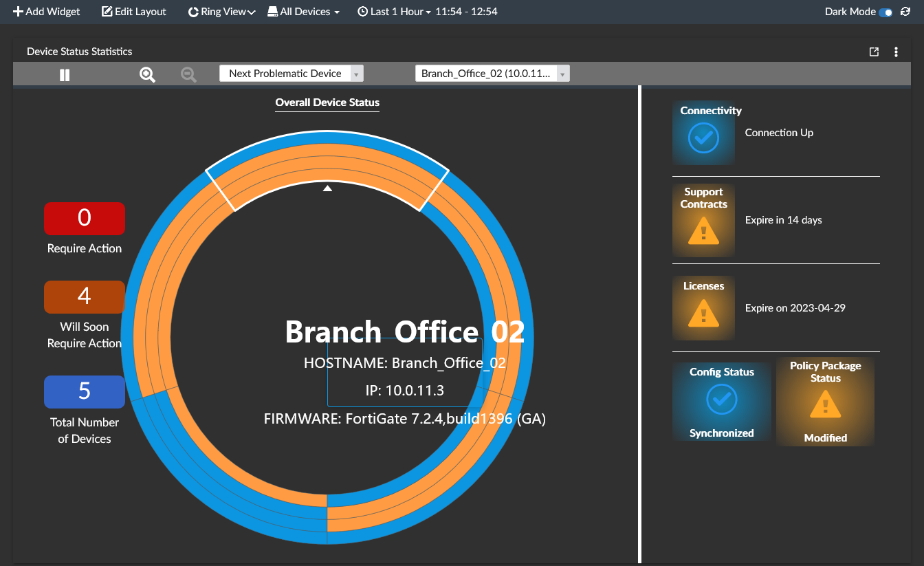Screen dimensions: 924x566
Task: Click the Connectivity status check icon
Action: 703,138
